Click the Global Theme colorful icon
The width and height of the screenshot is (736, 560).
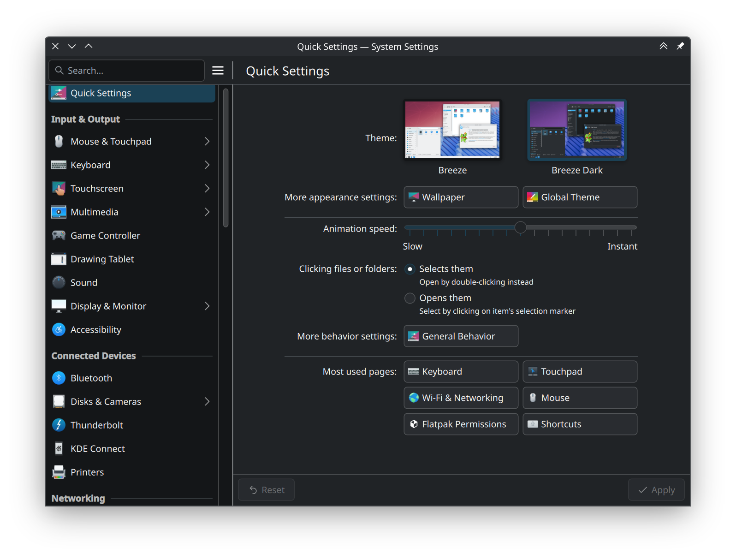[x=533, y=197]
